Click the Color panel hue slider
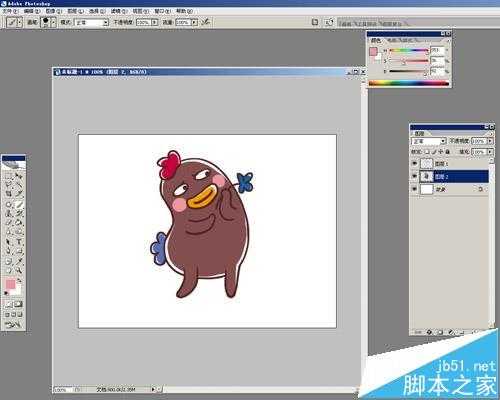The image size is (500, 400). [x=409, y=51]
